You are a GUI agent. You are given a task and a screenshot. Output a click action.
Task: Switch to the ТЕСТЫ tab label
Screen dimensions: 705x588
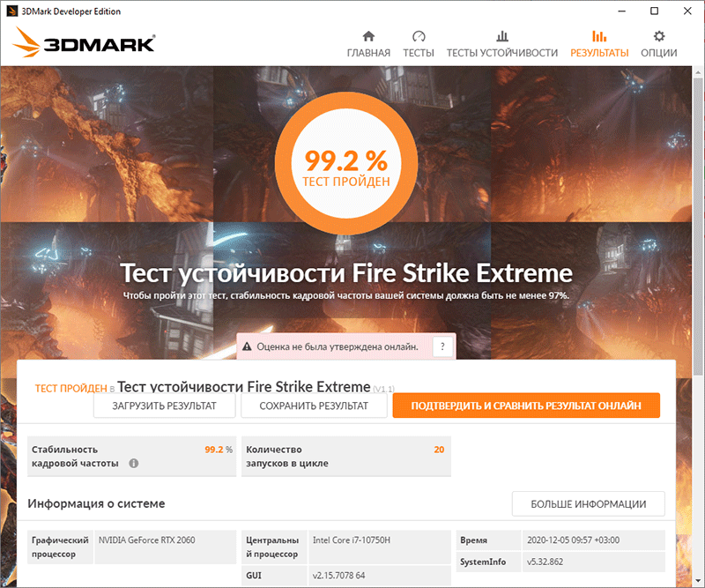[x=419, y=53]
